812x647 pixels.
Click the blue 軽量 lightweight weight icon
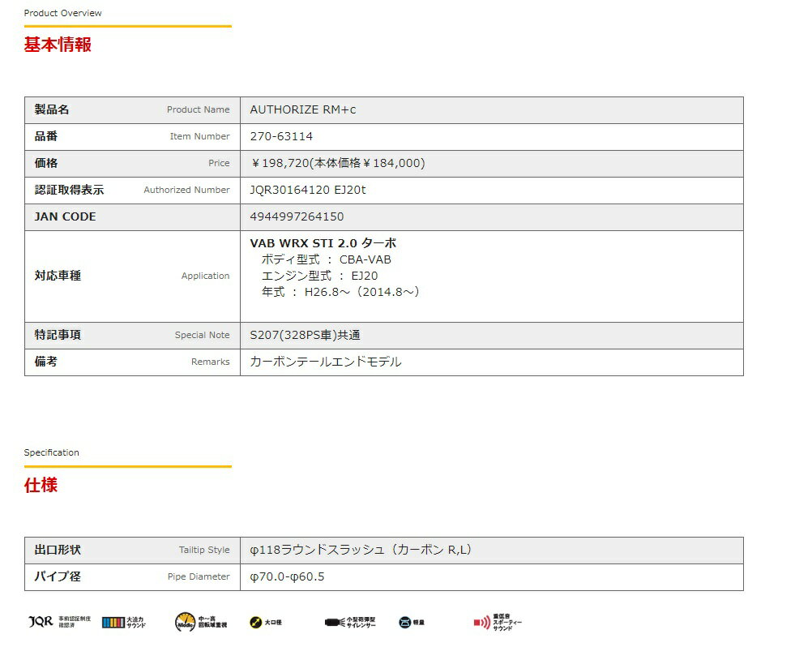pyautogui.click(x=405, y=623)
